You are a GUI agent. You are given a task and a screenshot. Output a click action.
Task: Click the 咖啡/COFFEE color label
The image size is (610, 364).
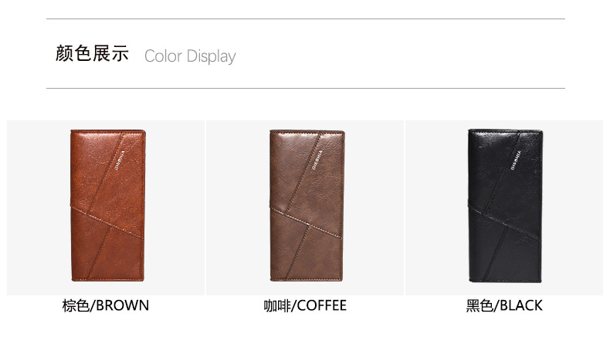(x=305, y=305)
